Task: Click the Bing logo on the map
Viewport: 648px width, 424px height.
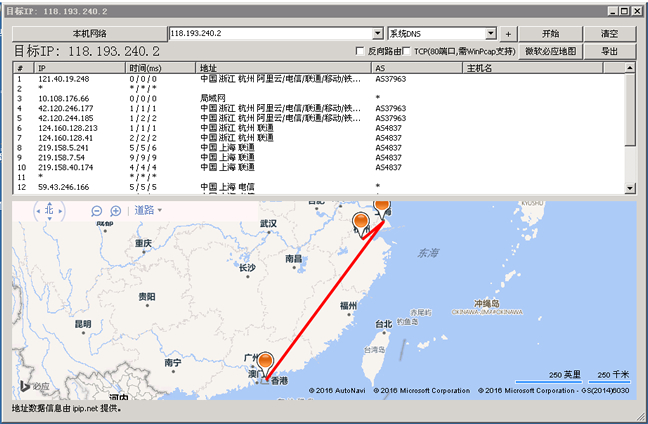Action: pos(32,384)
